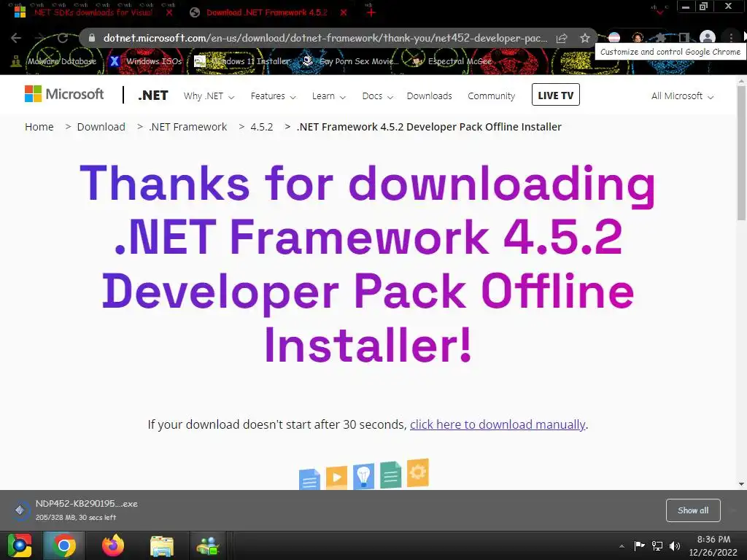Image resolution: width=747 pixels, height=560 pixels.
Task: Open the Windows 11 Installer bookmark
Action: 243,61
